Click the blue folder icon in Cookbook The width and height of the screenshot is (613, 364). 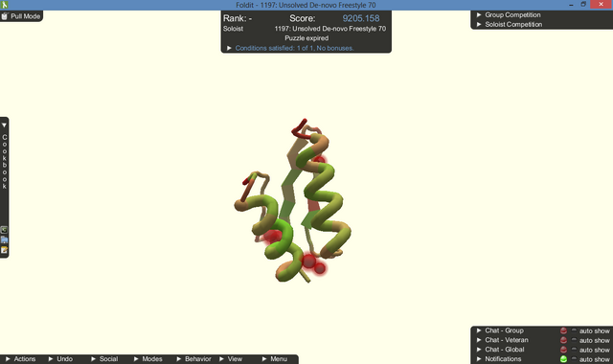[x=4, y=240]
